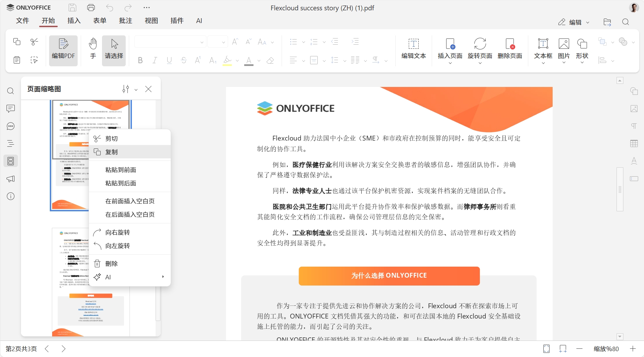Open paragraph settings in right sidebar
Image resolution: width=644 pixels, height=357 pixels.
(x=634, y=126)
